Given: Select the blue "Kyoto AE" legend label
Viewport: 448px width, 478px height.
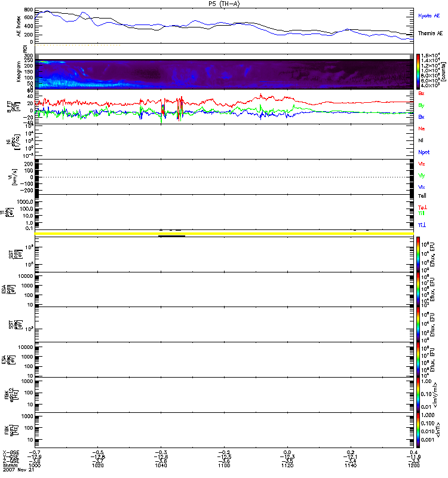Looking at the screenshot, I should click(x=429, y=16).
